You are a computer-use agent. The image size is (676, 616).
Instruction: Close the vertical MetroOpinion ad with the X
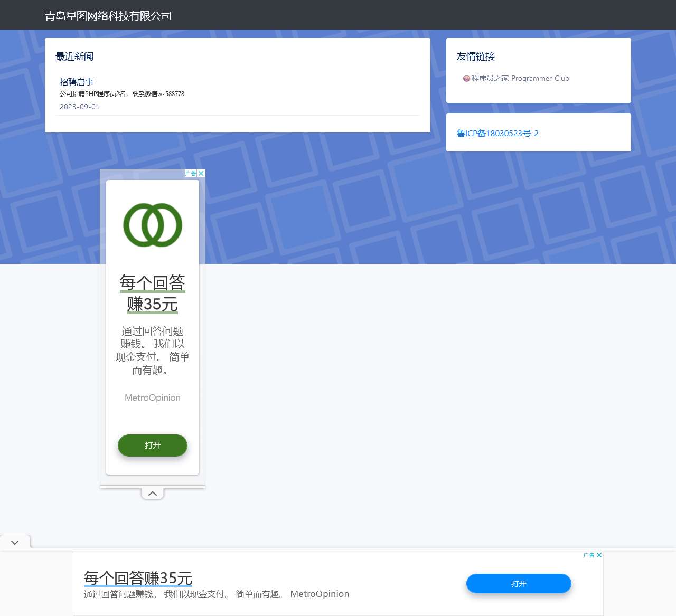[x=201, y=173]
